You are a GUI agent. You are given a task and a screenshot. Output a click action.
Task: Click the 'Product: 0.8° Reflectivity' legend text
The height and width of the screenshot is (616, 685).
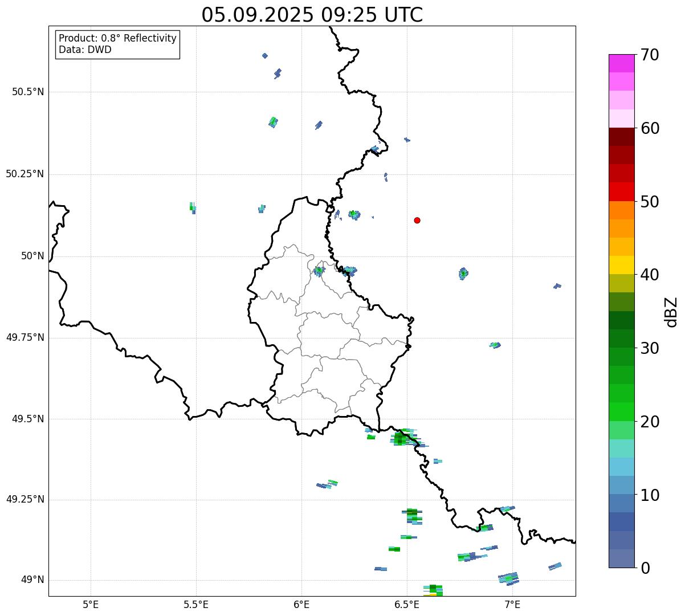117,38
